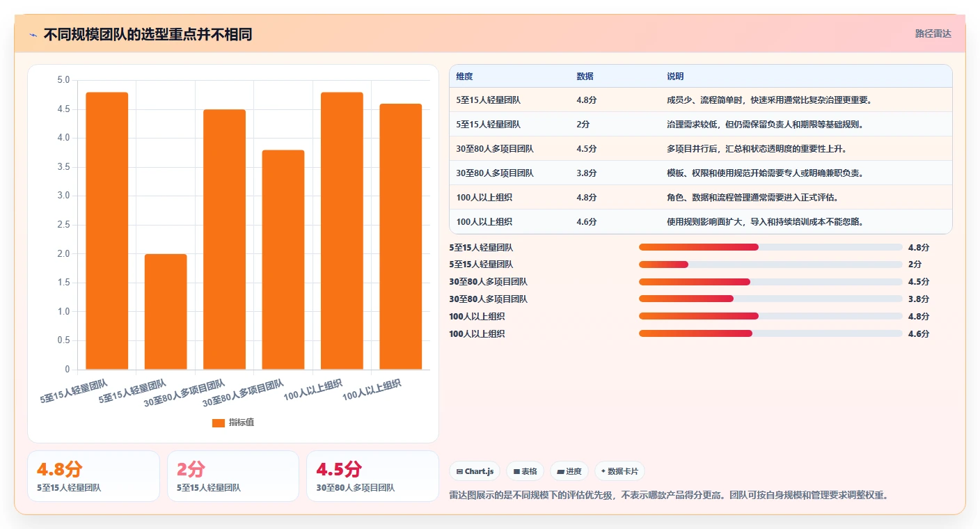Click the progress bar labeled 4.6分
Screen dimensions: 980x529
tap(770, 334)
